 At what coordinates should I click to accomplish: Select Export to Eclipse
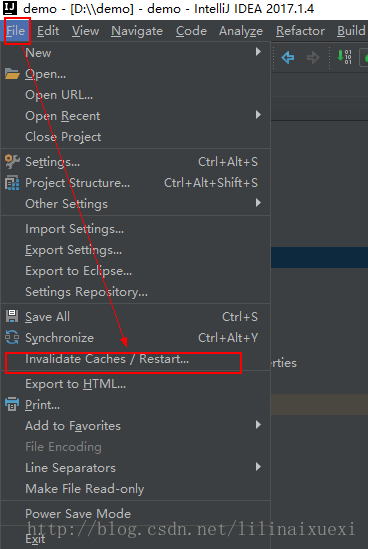coord(136,271)
